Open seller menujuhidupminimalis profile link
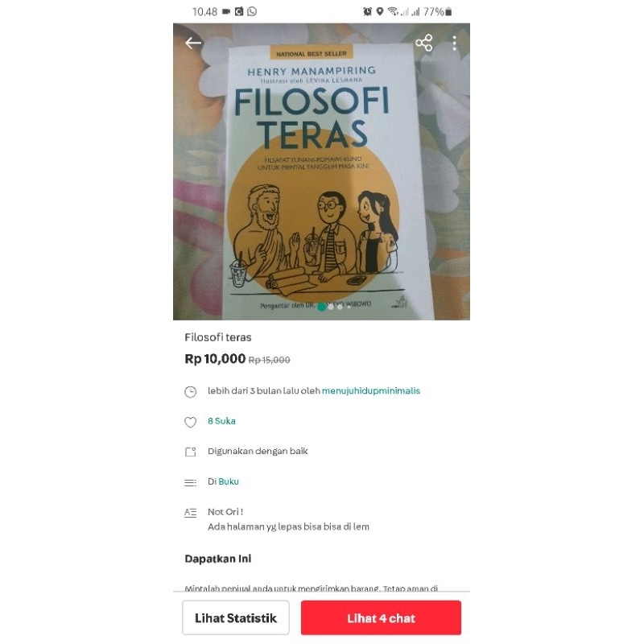 pyautogui.click(x=371, y=390)
